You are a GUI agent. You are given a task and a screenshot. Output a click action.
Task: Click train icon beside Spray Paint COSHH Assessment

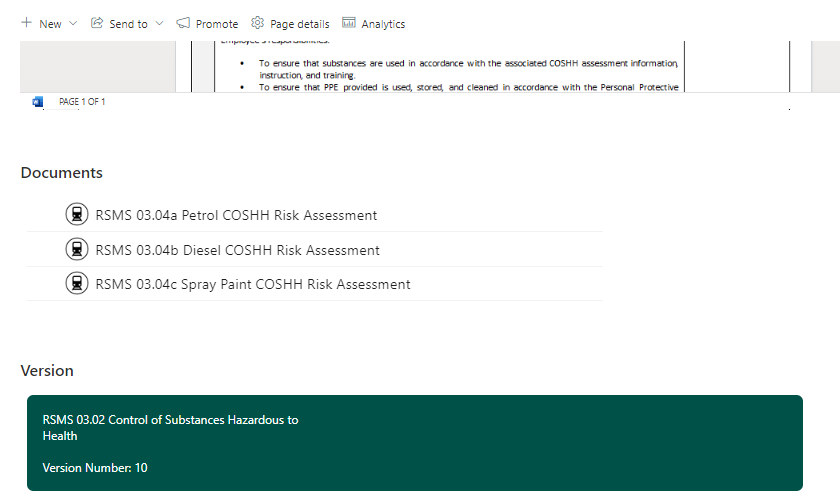click(x=77, y=283)
